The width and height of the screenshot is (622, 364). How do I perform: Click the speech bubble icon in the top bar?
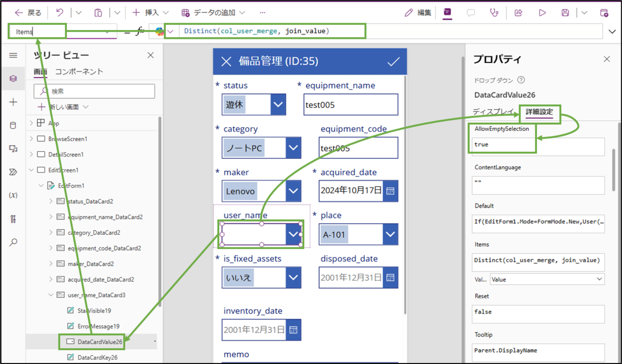click(x=471, y=12)
